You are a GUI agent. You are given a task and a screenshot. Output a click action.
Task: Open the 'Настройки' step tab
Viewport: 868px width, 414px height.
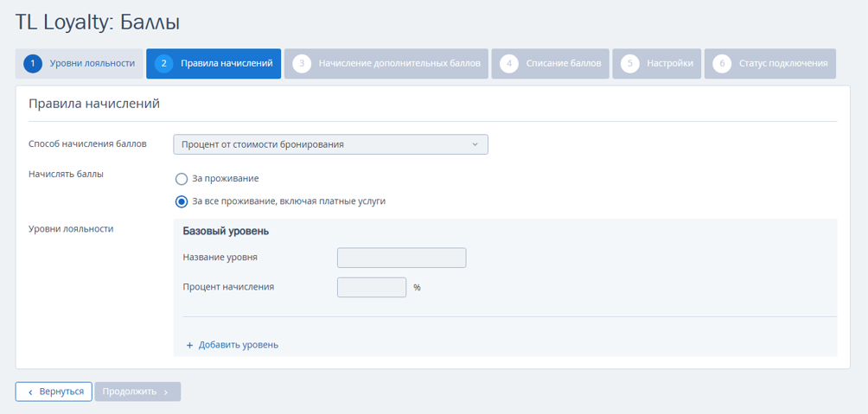tap(657, 64)
